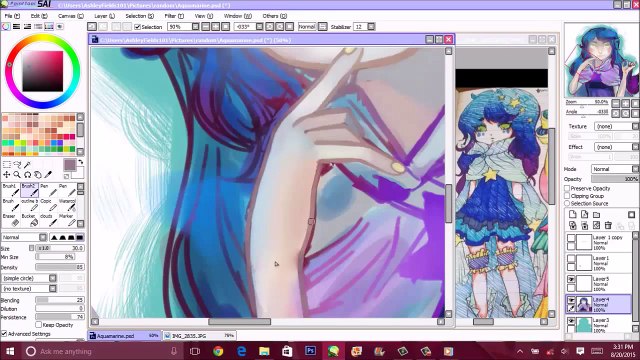The height and width of the screenshot is (360, 640).
Task: Create a new linework layer
Action: click(584, 215)
